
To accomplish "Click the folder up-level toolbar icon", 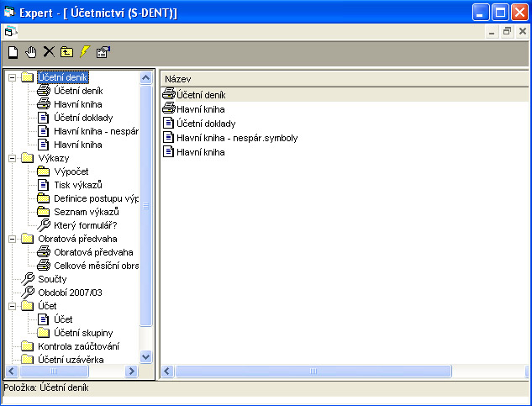I will click(x=66, y=52).
